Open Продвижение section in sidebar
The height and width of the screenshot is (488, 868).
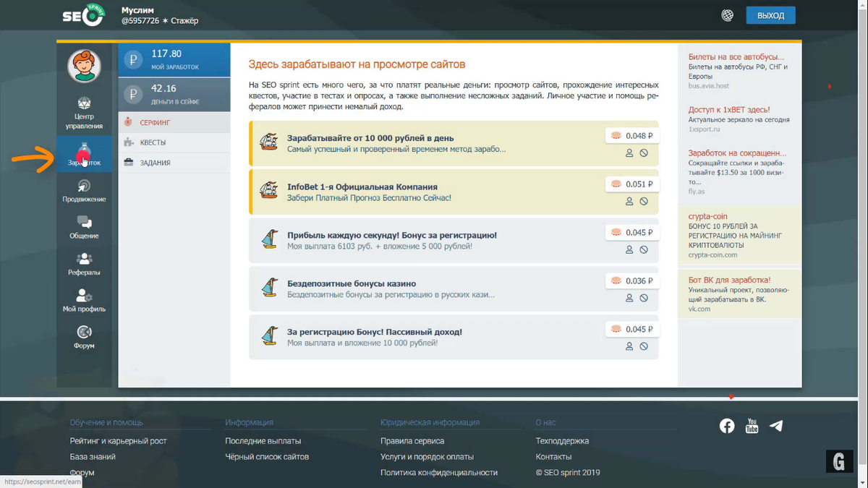[x=84, y=192]
